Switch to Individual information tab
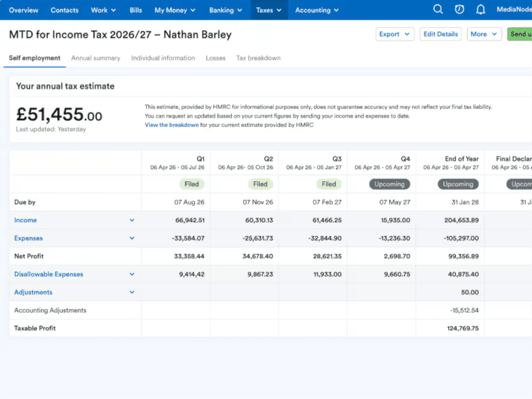 tap(163, 58)
